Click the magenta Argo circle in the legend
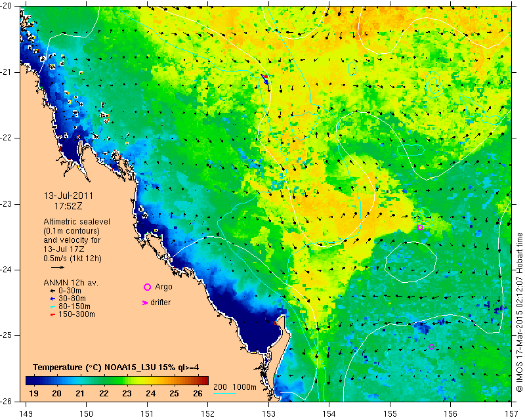Screen dimensions: 525x420 click(x=147, y=287)
